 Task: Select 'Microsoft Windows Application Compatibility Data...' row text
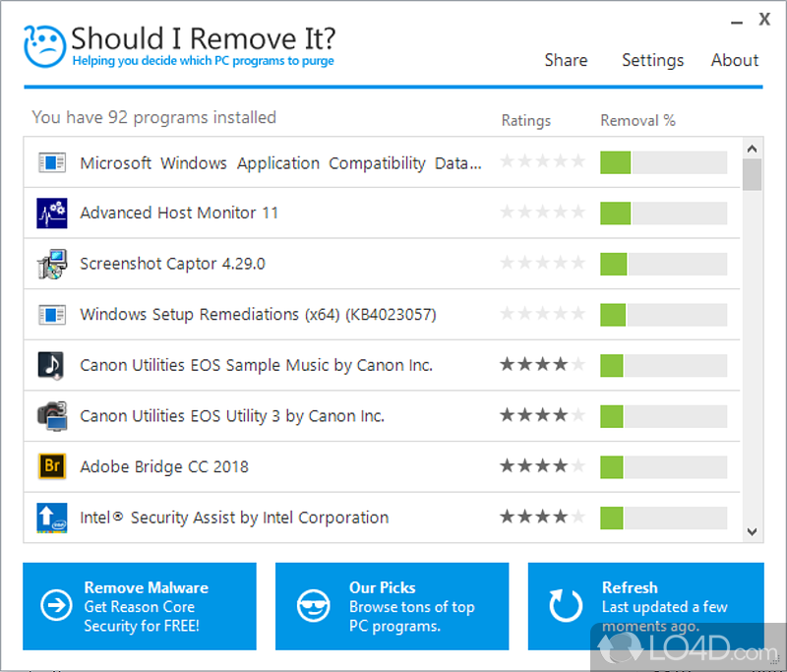(x=280, y=163)
